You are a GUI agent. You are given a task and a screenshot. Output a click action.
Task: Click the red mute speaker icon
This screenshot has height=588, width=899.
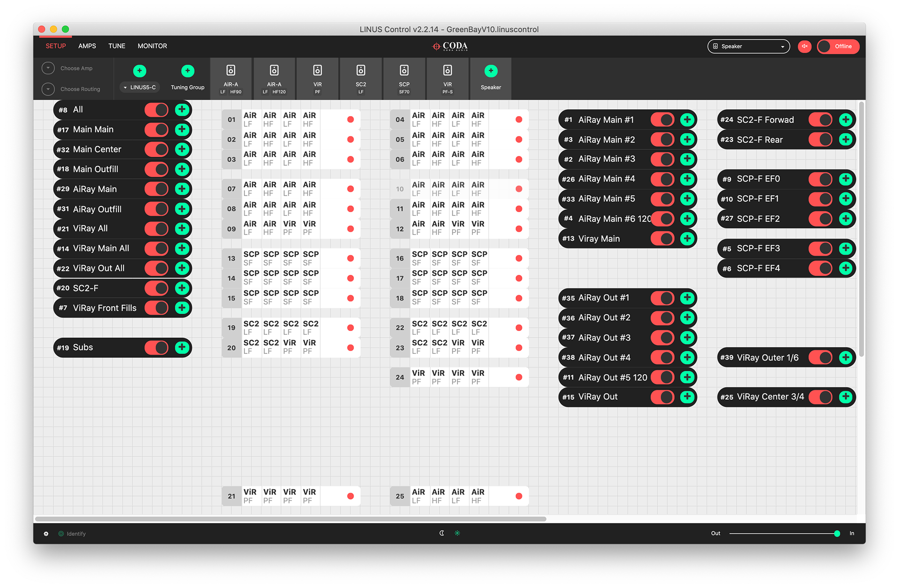pos(805,46)
